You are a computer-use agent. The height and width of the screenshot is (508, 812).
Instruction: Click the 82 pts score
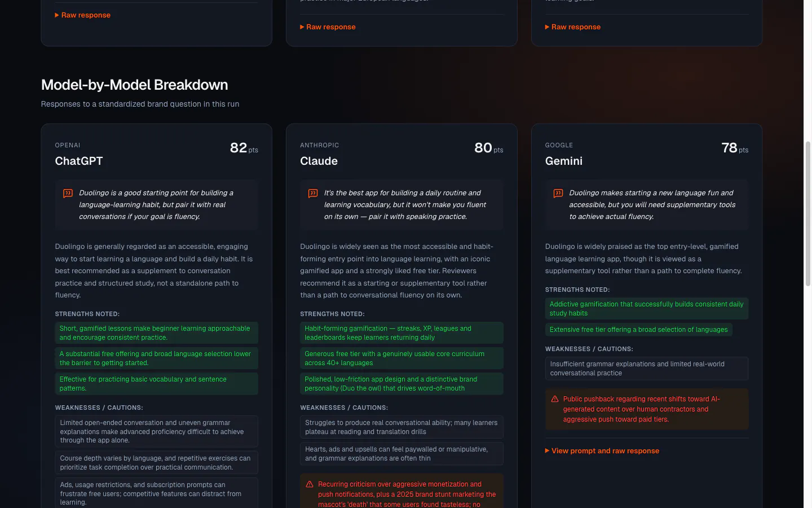pos(244,148)
